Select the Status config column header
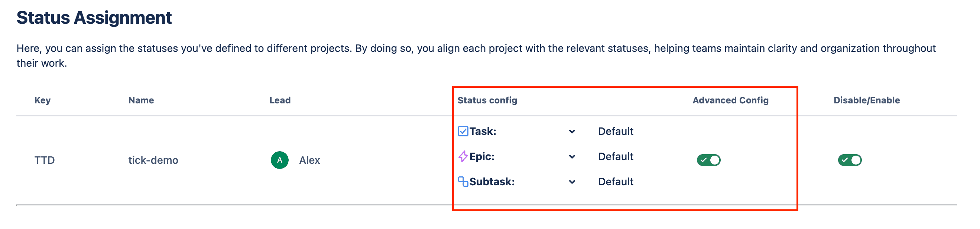 coord(487,100)
